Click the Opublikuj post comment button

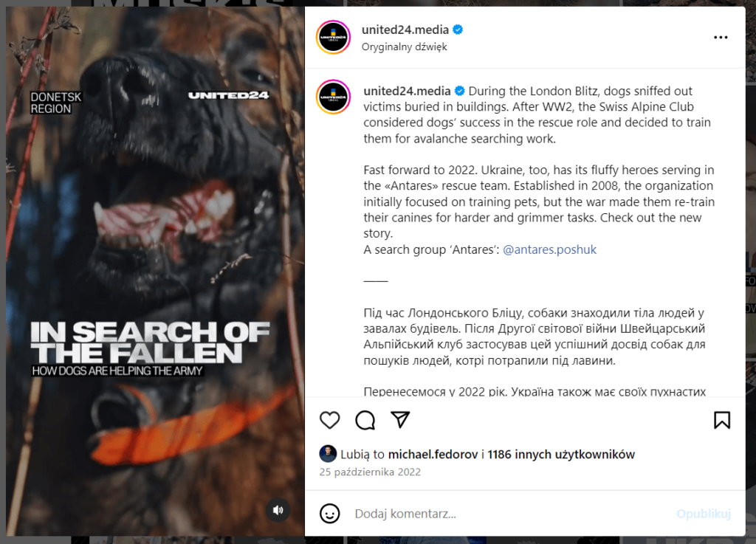pyautogui.click(x=704, y=514)
